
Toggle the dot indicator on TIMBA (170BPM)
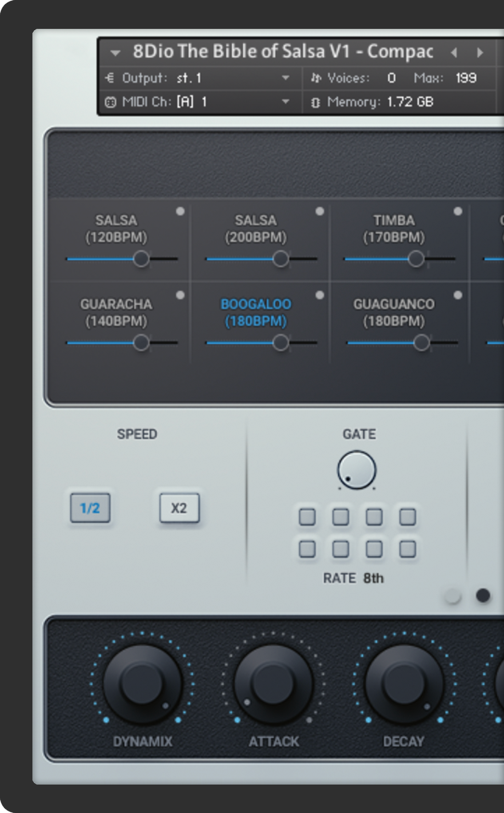point(458,211)
